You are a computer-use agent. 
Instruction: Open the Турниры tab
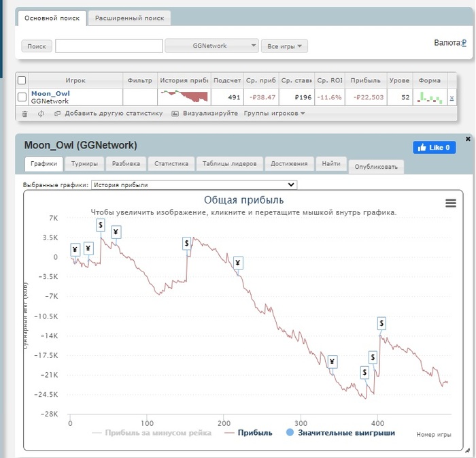84,164
